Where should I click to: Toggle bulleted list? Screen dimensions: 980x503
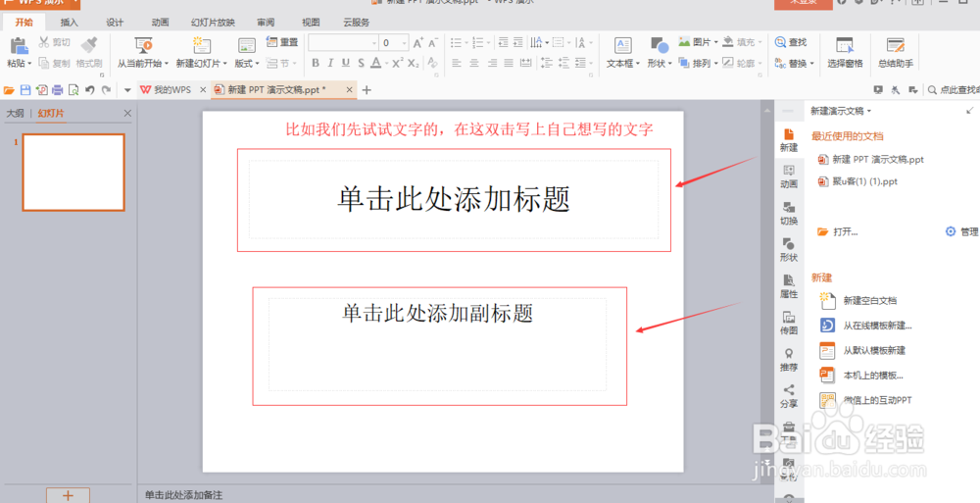coord(456,42)
